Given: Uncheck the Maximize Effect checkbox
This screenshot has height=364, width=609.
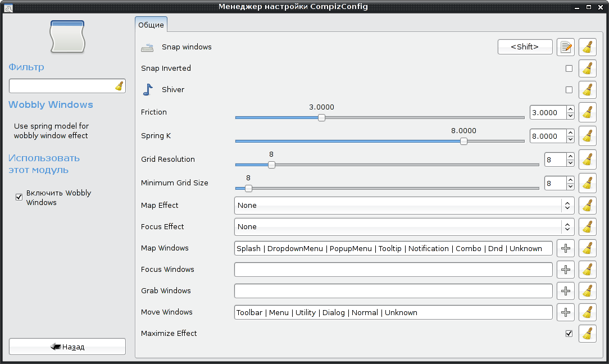Looking at the screenshot, I should point(569,334).
